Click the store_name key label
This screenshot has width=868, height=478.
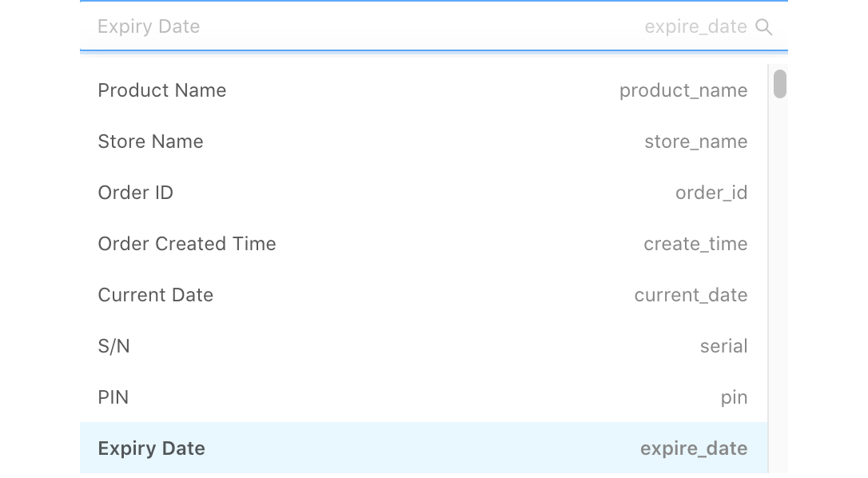coord(695,141)
